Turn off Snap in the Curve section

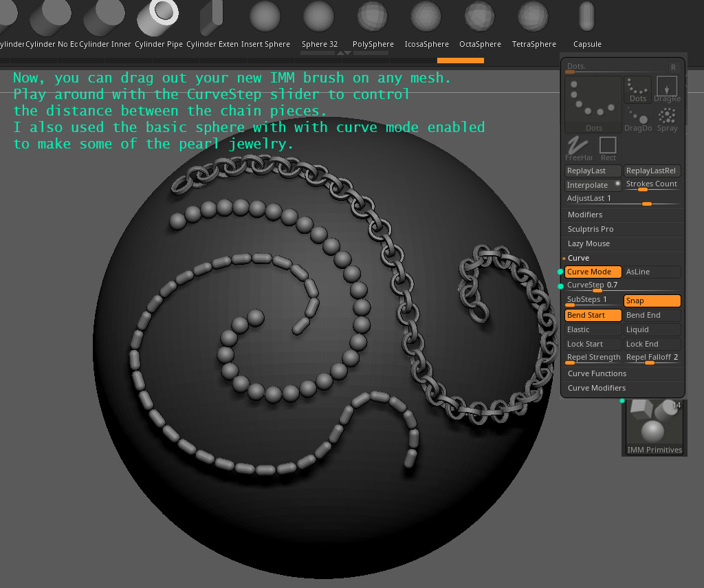pyautogui.click(x=651, y=301)
